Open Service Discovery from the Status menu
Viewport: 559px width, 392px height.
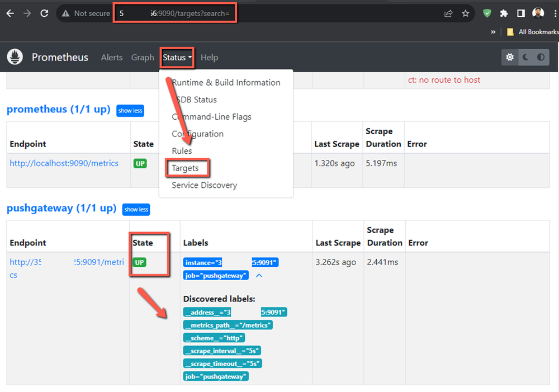[203, 185]
